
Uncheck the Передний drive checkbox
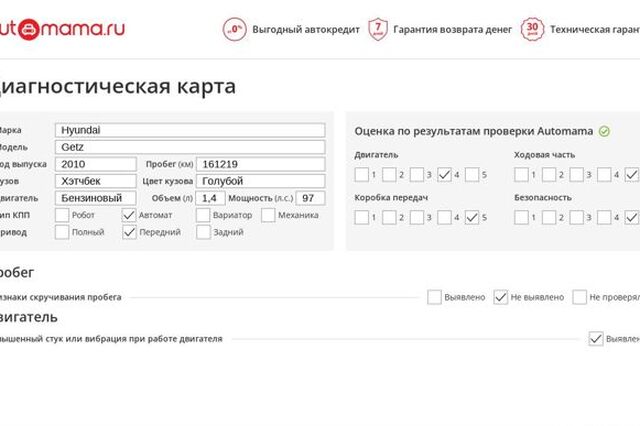(129, 232)
